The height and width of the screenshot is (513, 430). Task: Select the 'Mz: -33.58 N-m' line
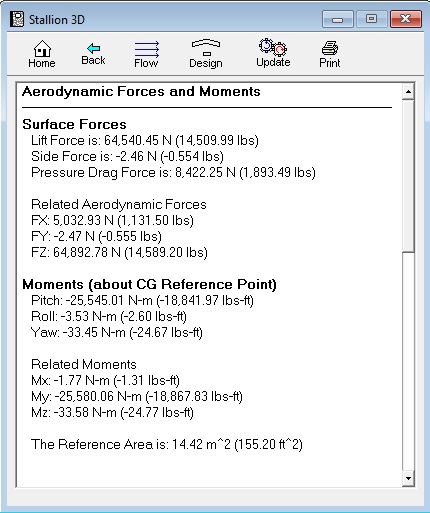[112, 412]
